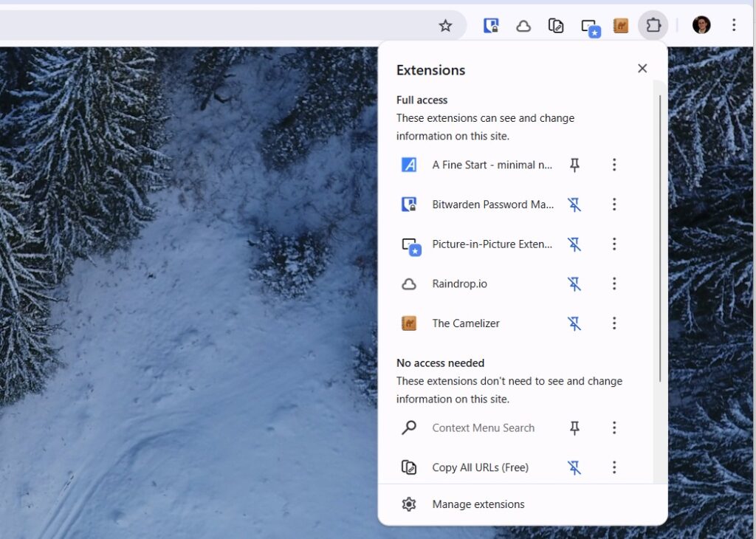Unpin The Camelizer from the toolbar
756x539 pixels.
pos(574,323)
